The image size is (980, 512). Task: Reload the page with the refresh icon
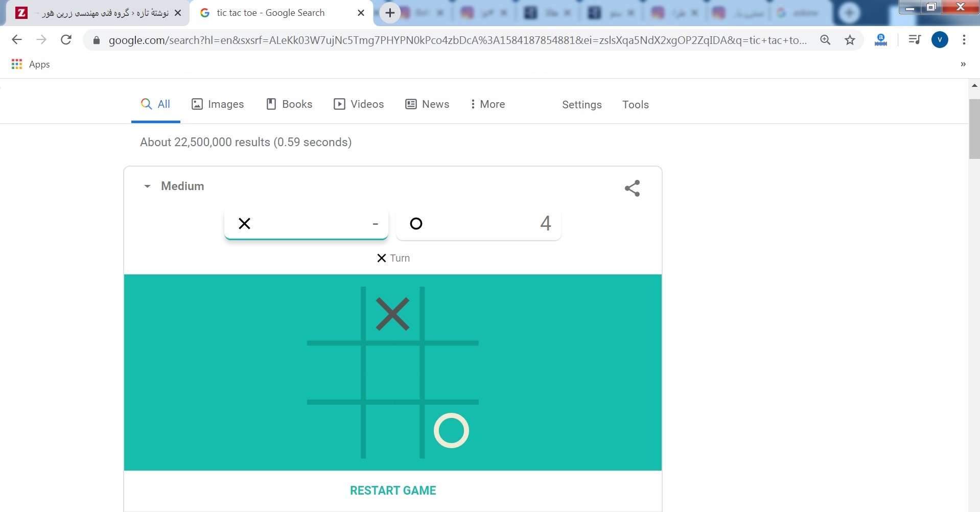point(66,40)
